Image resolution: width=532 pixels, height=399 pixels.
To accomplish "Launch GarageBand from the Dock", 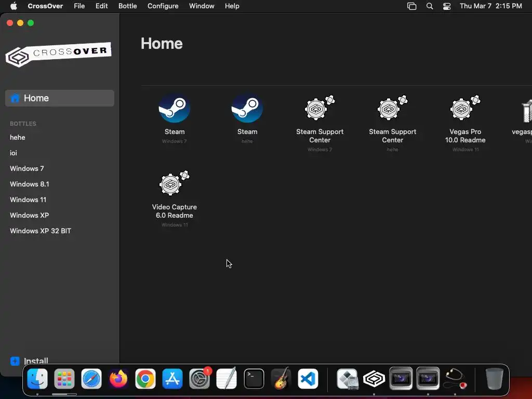I will coord(281,379).
